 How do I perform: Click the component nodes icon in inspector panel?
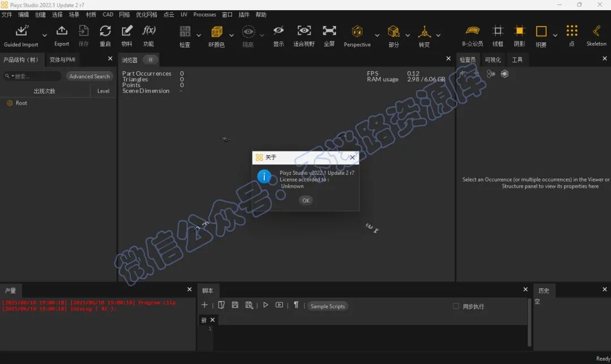coord(490,73)
